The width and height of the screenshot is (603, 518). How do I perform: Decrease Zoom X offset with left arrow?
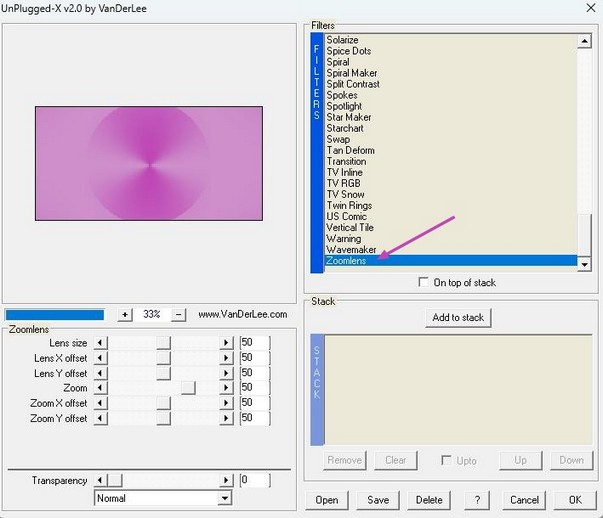click(100, 403)
